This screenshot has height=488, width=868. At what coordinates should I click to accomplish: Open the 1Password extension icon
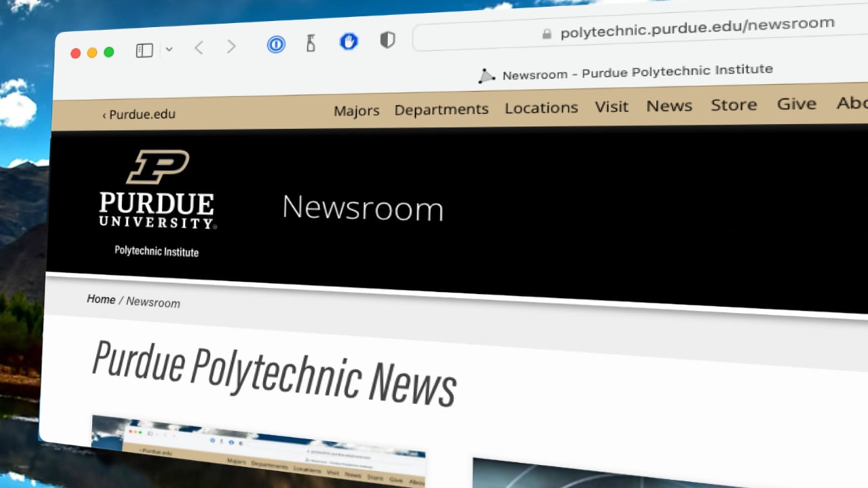pyautogui.click(x=276, y=45)
